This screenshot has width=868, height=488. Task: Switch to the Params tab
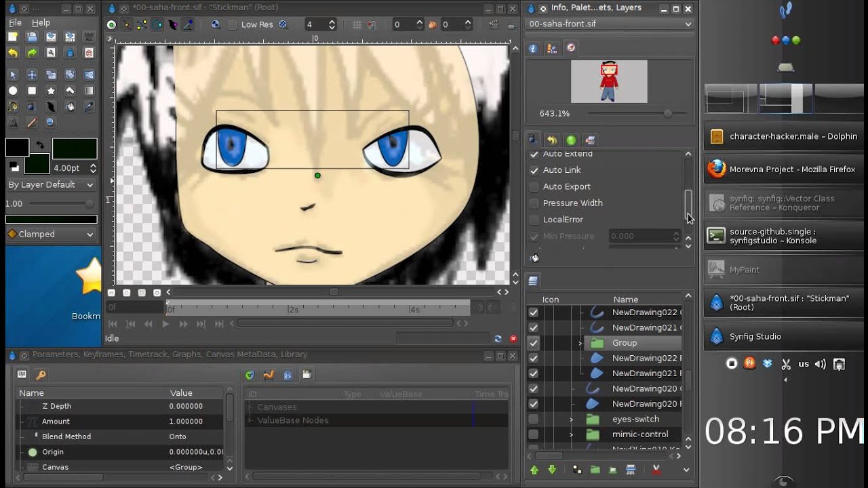[x=22, y=375]
